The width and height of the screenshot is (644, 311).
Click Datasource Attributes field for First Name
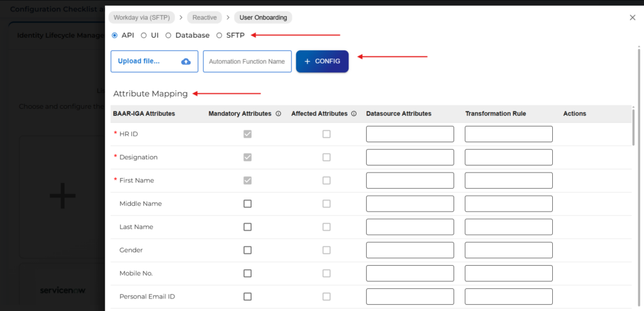click(x=410, y=181)
